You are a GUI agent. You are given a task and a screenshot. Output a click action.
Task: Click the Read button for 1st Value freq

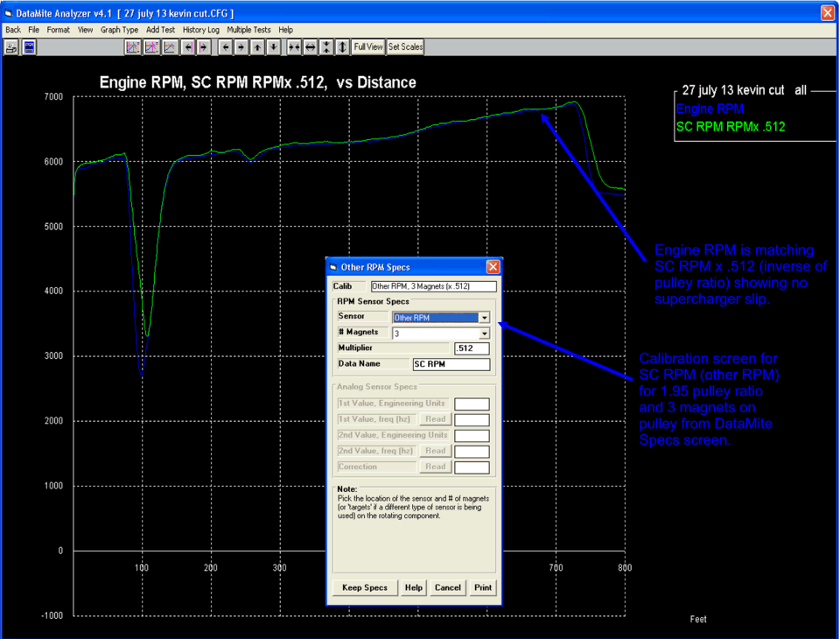pos(435,419)
